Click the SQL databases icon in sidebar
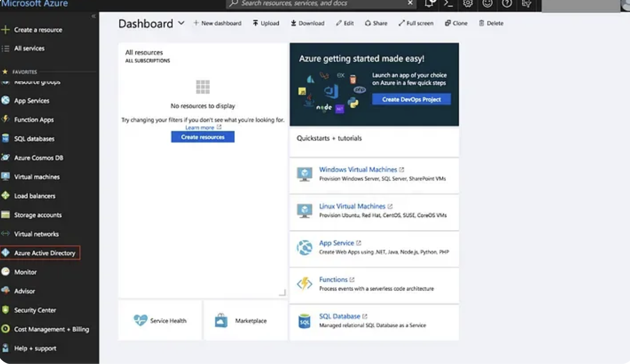The width and height of the screenshot is (630, 364). (x=6, y=138)
